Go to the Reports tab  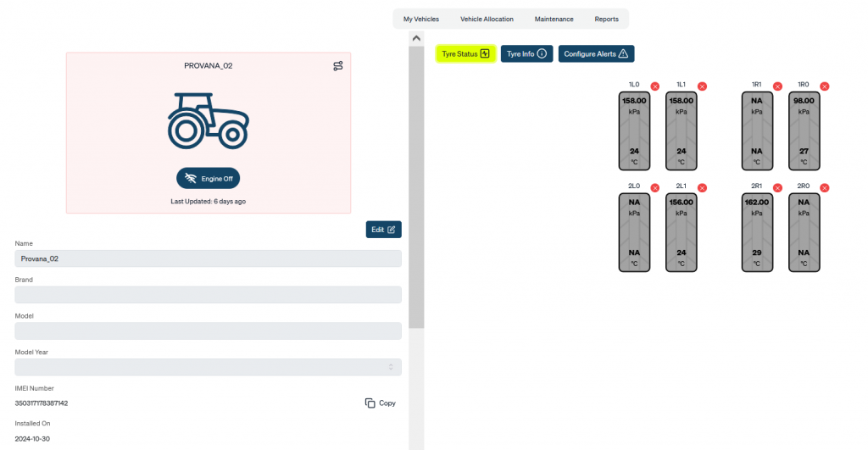click(x=606, y=19)
